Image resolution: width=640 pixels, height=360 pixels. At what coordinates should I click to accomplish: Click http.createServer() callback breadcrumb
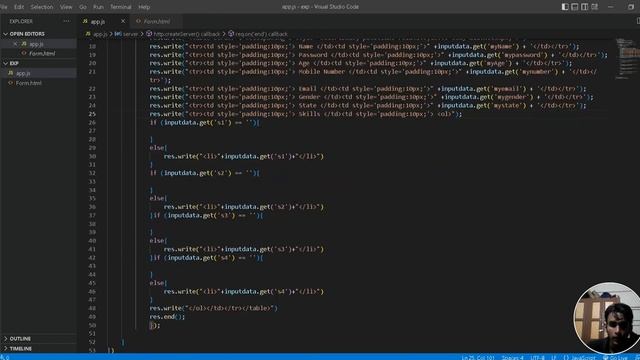pyautogui.click(x=187, y=34)
